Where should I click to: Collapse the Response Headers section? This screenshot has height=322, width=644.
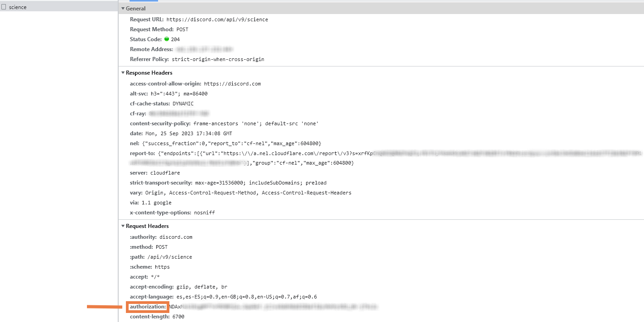point(122,72)
